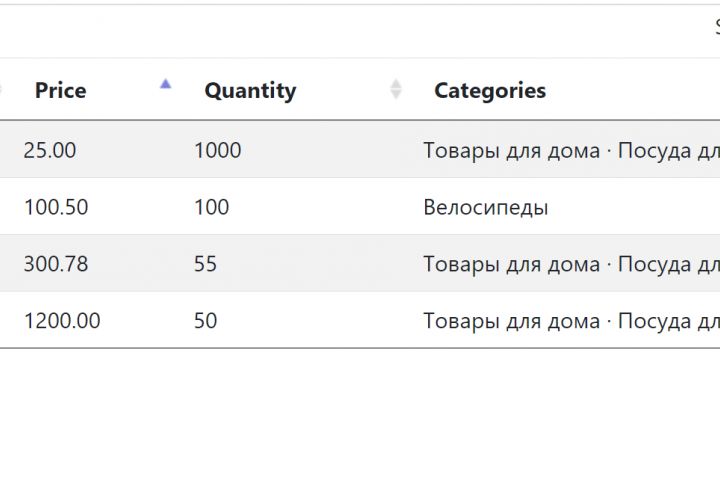
Task: Click the quantity value 50
Action: tap(205, 321)
